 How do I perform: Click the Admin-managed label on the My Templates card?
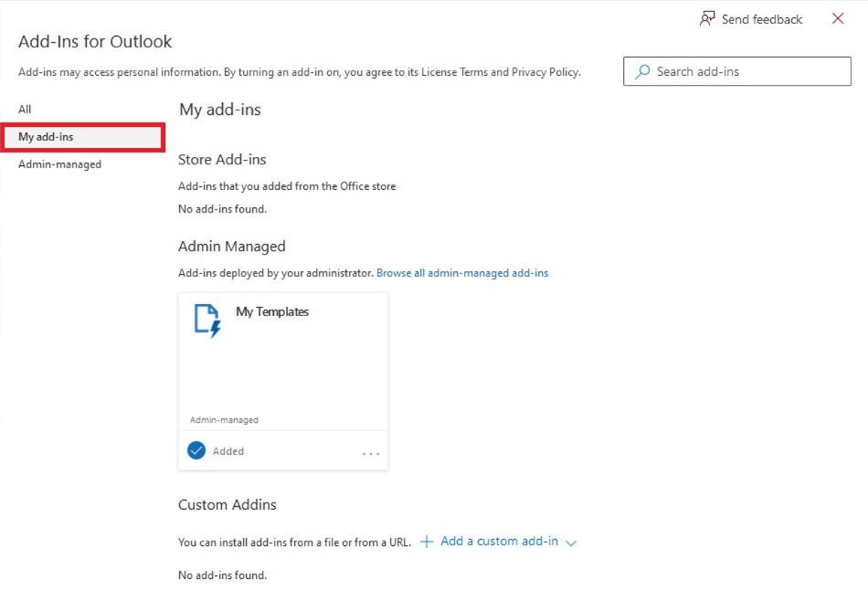(224, 420)
